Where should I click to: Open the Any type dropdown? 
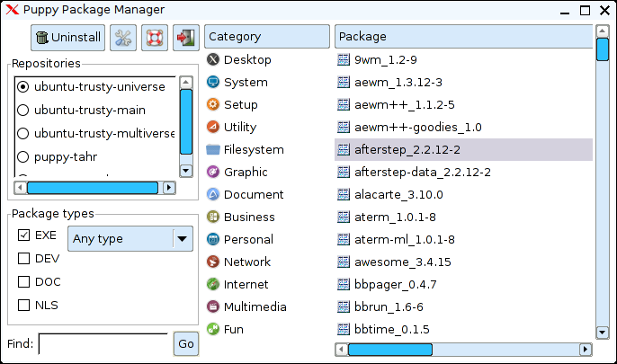130,238
